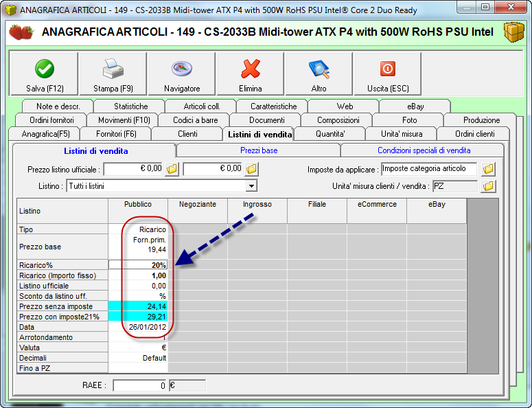The width and height of the screenshot is (532, 408).
Task: Click the Unita' misura PZ field
Action: tap(455, 186)
